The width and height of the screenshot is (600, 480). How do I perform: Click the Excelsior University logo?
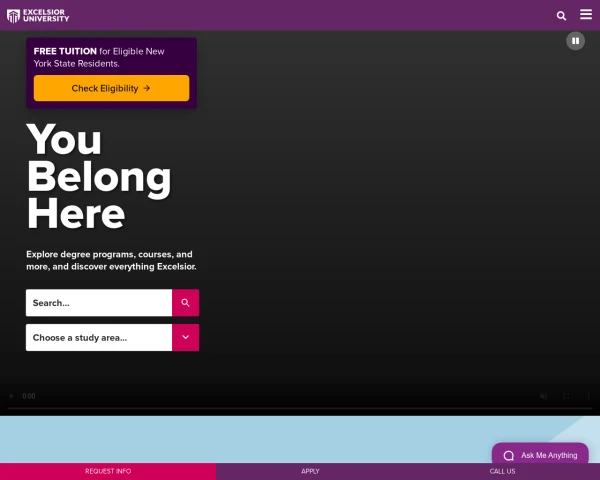tap(38, 16)
